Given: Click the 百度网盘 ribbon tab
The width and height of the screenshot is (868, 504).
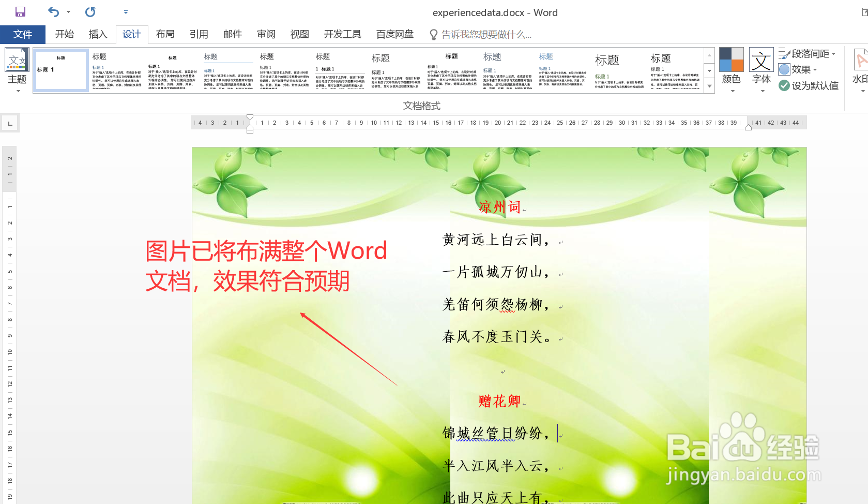Looking at the screenshot, I should [394, 34].
